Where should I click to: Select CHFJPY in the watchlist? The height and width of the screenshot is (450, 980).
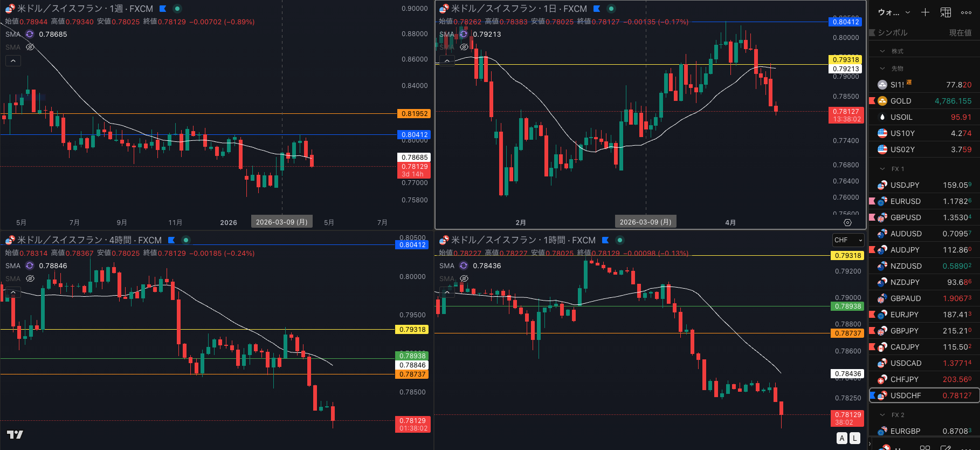[924, 379]
